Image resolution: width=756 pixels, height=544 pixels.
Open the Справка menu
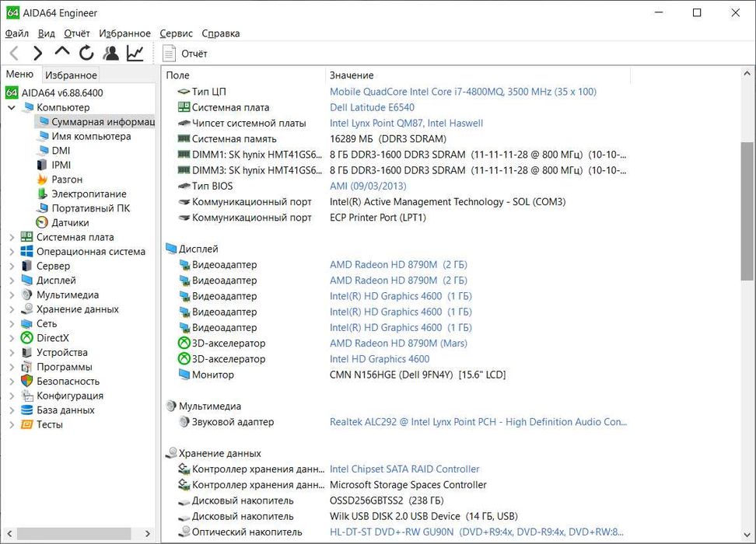pos(220,33)
